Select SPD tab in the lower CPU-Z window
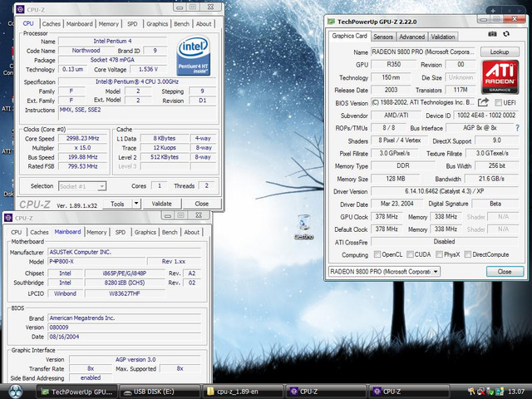This screenshot has height=399, width=532. [120, 232]
